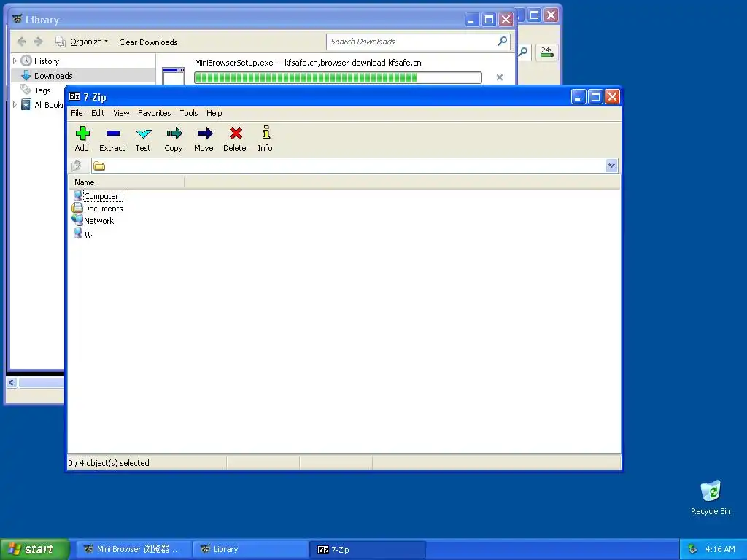This screenshot has height=560, width=747.
Task: Open the Favorites menu in 7-Zip
Action: pyautogui.click(x=155, y=113)
